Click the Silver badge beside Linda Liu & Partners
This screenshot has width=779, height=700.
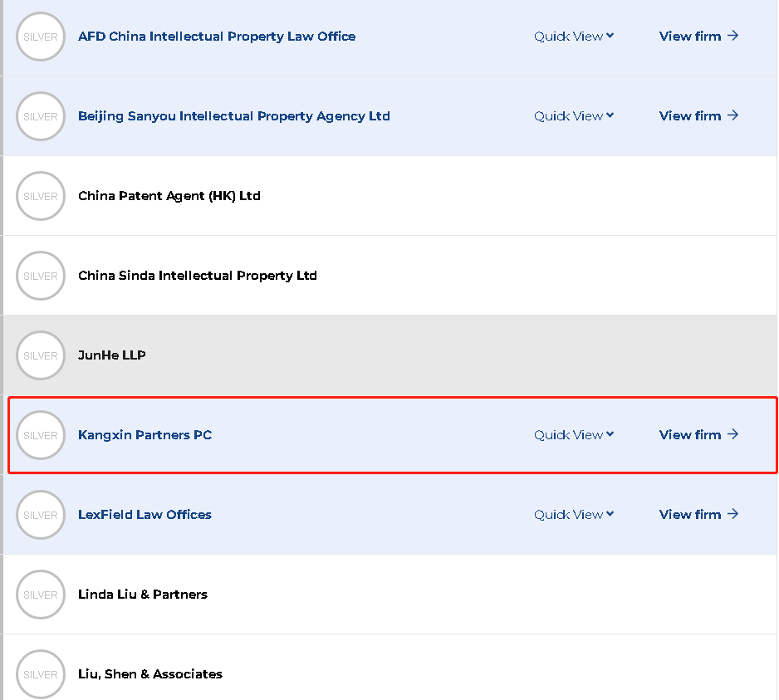41,595
